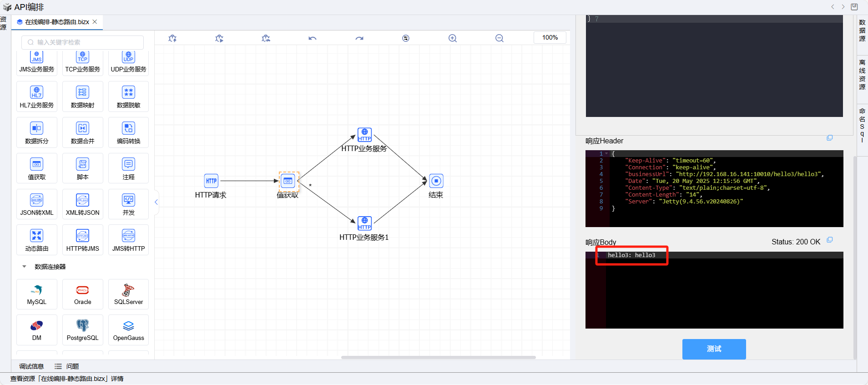Viewport: 868px width, 385px height.
Task: Click the 测试 button
Action: [714, 349]
